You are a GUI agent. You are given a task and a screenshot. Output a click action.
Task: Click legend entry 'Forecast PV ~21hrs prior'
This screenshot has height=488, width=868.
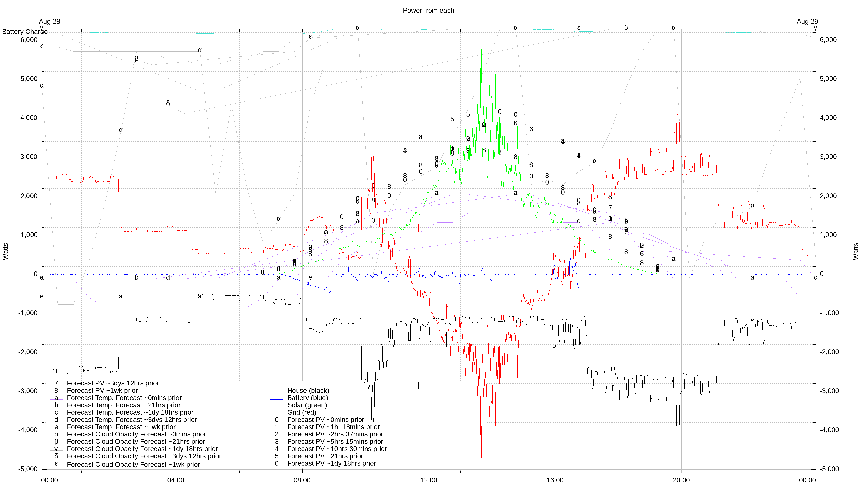tap(325, 456)
